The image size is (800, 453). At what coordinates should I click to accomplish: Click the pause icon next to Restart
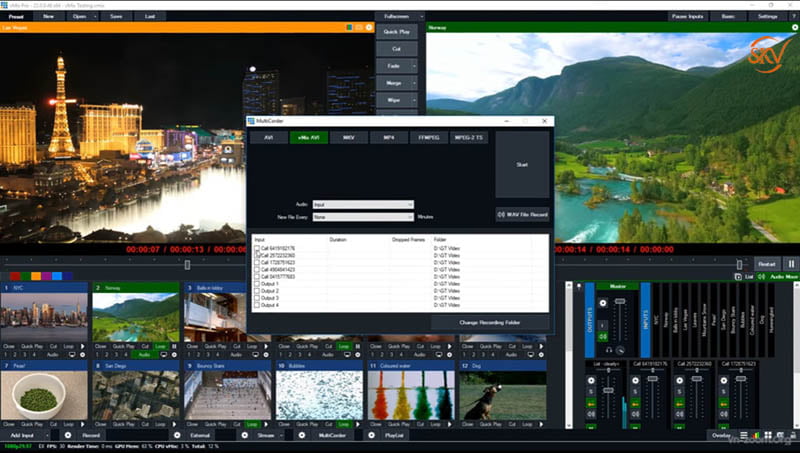pyautogui.click(x=790, y=264)
